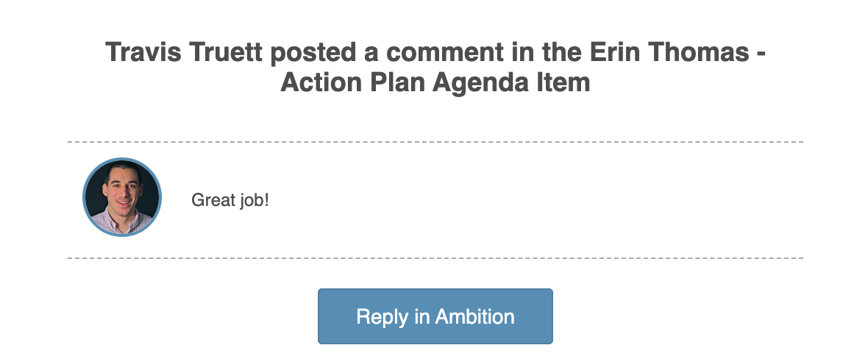Click the dashed divider above the comment
Screen dimensions: 868x359
pyautogui.click(x=435, y=142)
